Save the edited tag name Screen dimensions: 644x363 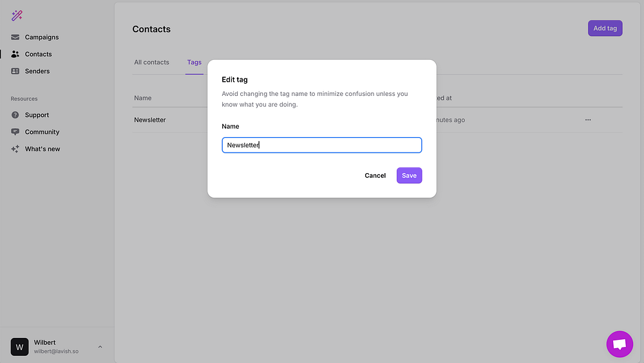409,176
